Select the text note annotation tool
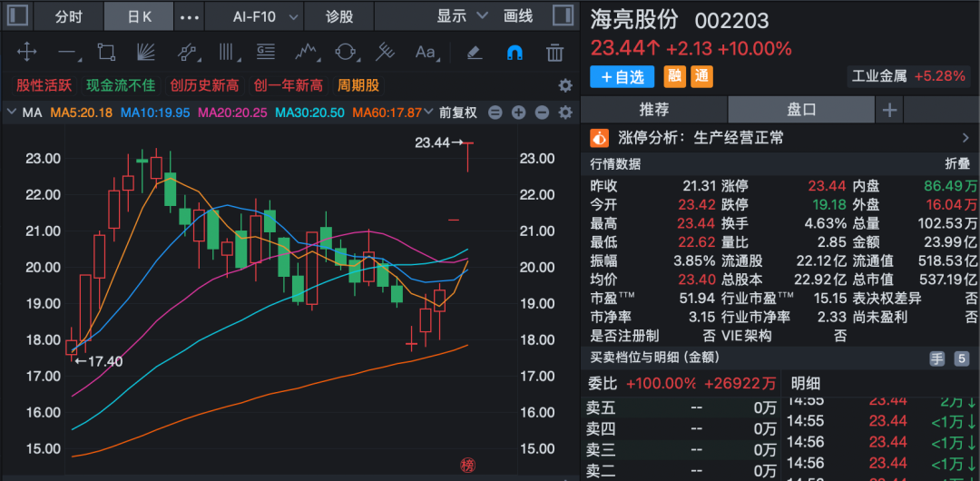Screen dimensions: 980x481 tap(266, 52)
